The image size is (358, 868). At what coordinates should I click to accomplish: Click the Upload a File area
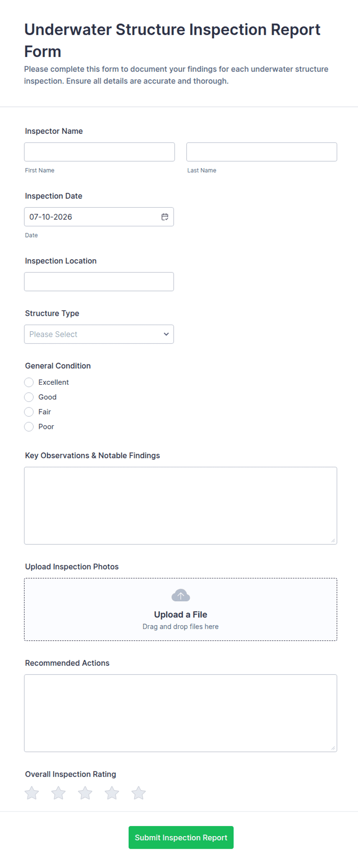181,609
